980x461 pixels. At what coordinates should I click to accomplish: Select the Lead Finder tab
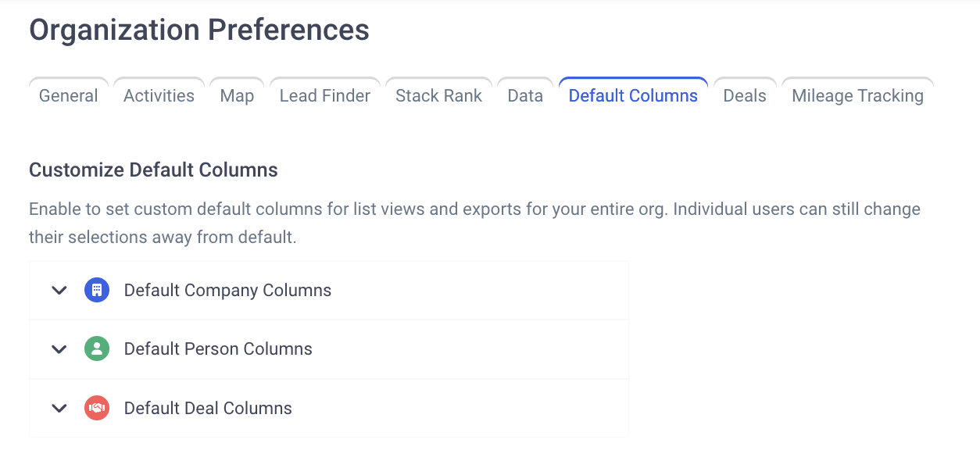pyautogui.click(x=325, y=95)
